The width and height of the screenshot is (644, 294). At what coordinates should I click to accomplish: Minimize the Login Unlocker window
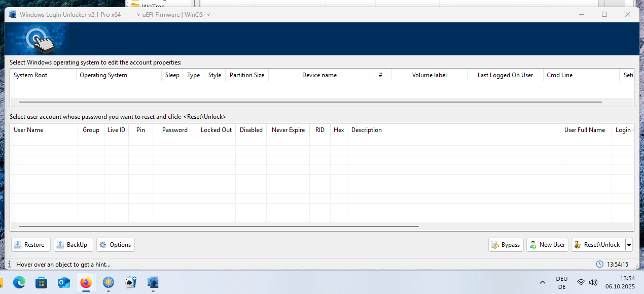click(581, 14)
